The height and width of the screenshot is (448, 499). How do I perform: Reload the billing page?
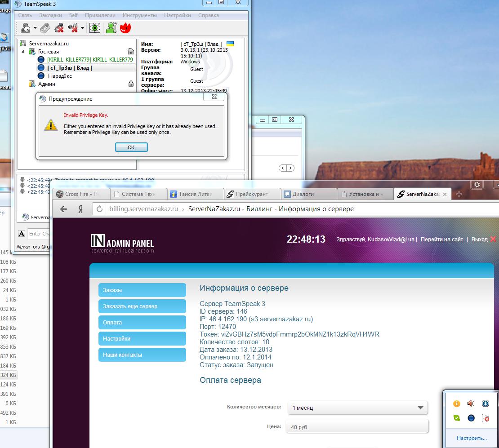click(x=100, y=209)
